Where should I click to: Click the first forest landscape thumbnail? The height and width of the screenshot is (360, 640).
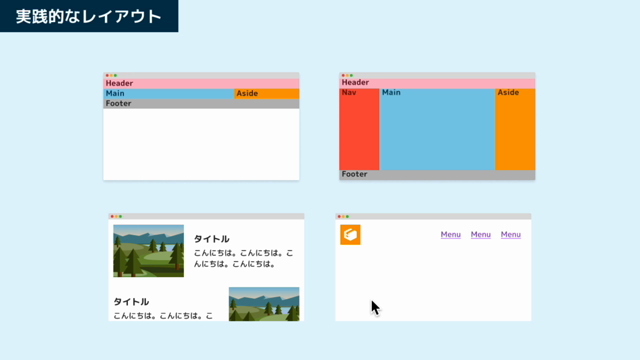click(x=149, y=251)
